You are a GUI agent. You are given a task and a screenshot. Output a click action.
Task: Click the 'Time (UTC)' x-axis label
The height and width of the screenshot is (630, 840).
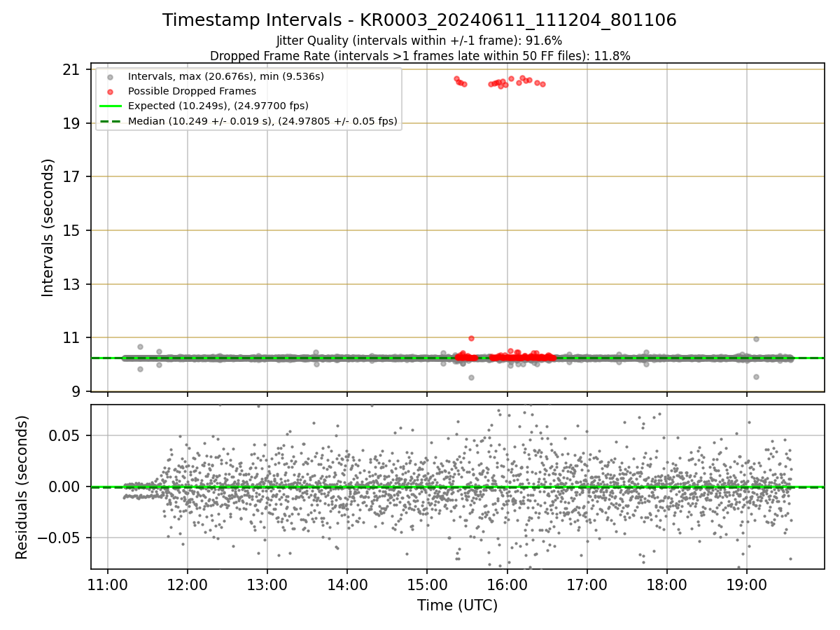458,605
